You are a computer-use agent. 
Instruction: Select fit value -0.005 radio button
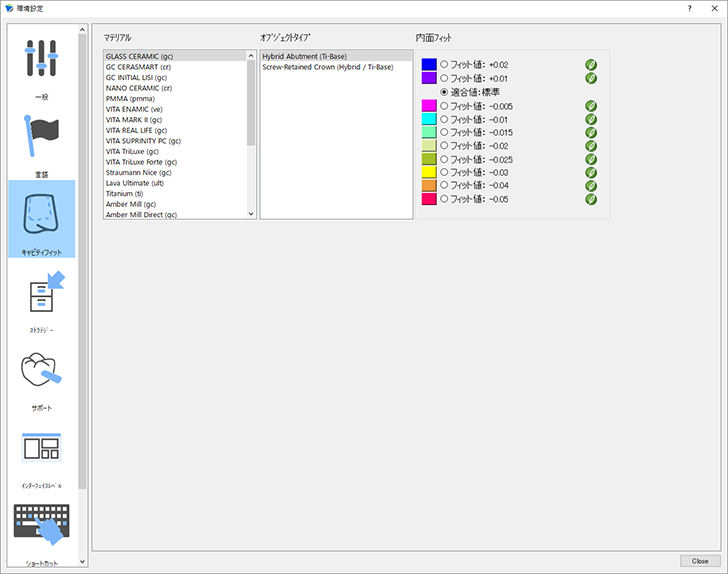[x=444, y=106]
